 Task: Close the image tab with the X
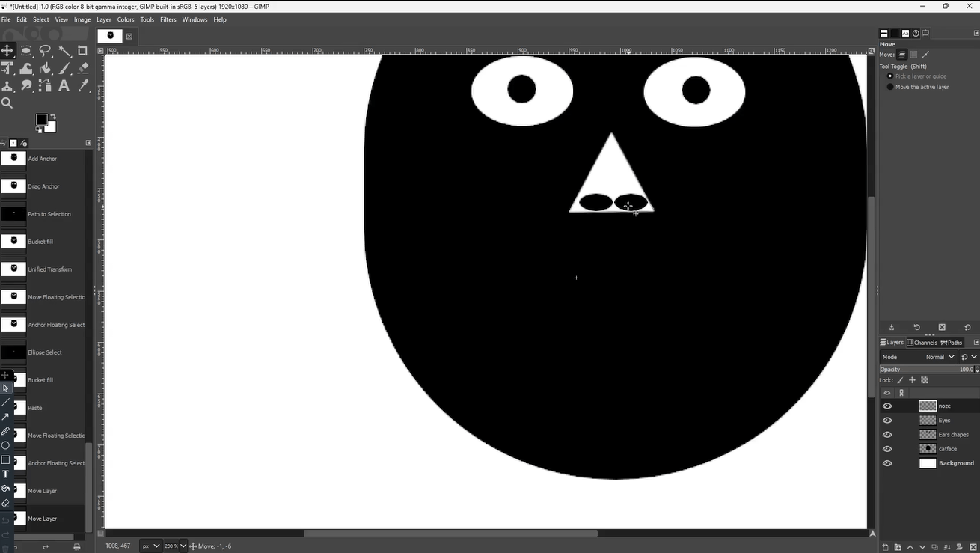coord(129,36)
